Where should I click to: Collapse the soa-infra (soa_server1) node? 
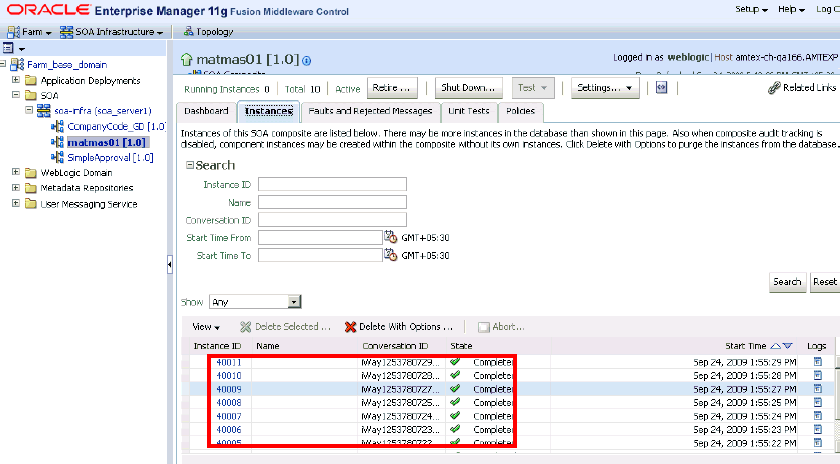[29, 110]
